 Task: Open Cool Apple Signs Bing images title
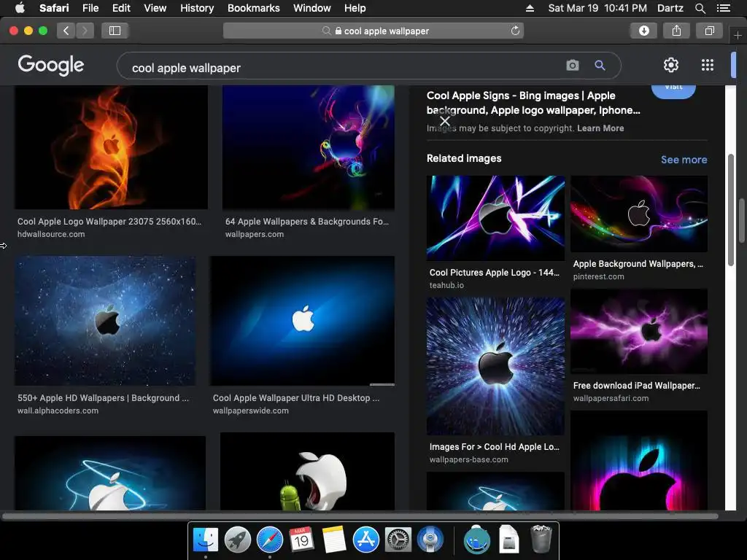(x=533, y=103)
